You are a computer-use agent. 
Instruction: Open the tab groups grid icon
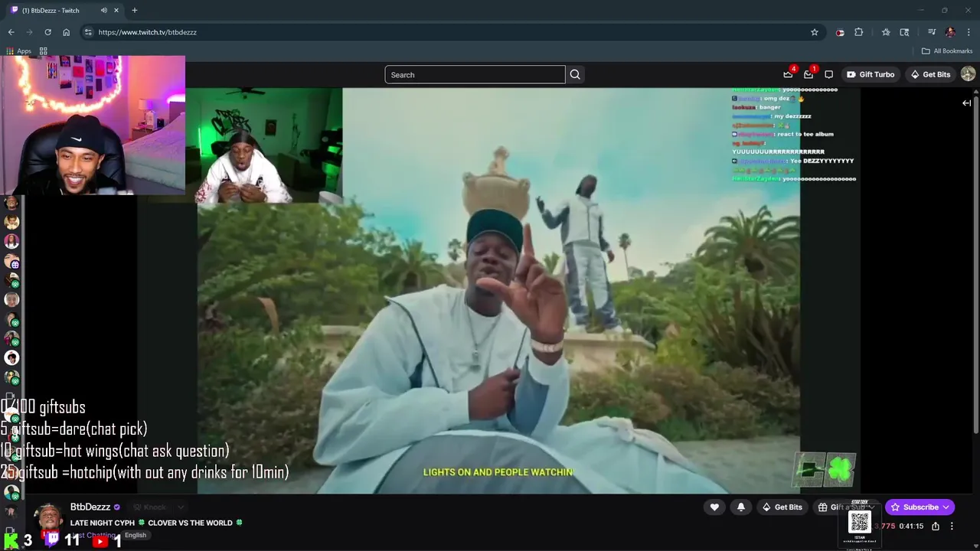[x=44, y=51]
